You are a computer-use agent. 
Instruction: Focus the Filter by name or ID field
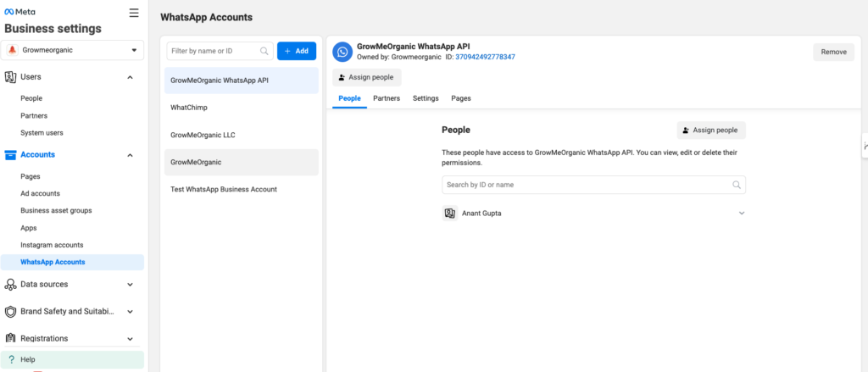(220, 51)
